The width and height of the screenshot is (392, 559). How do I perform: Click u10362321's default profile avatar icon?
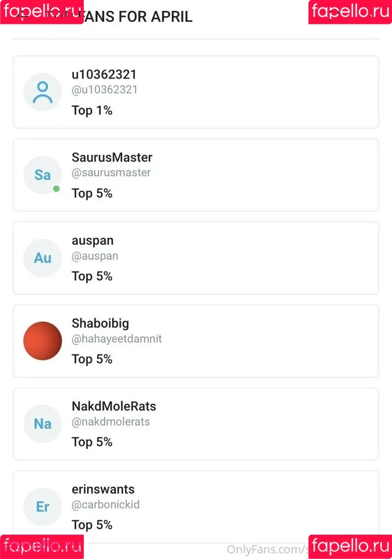(x=42, y=92)
